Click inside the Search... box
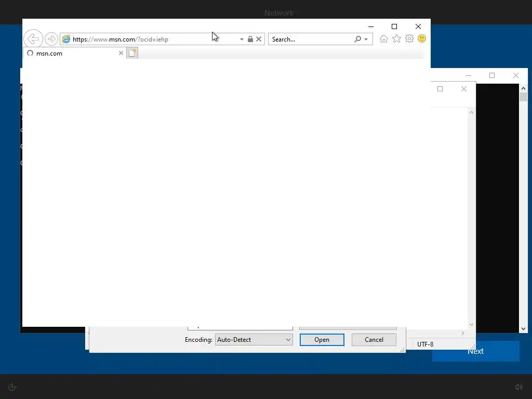 point(312,39)
